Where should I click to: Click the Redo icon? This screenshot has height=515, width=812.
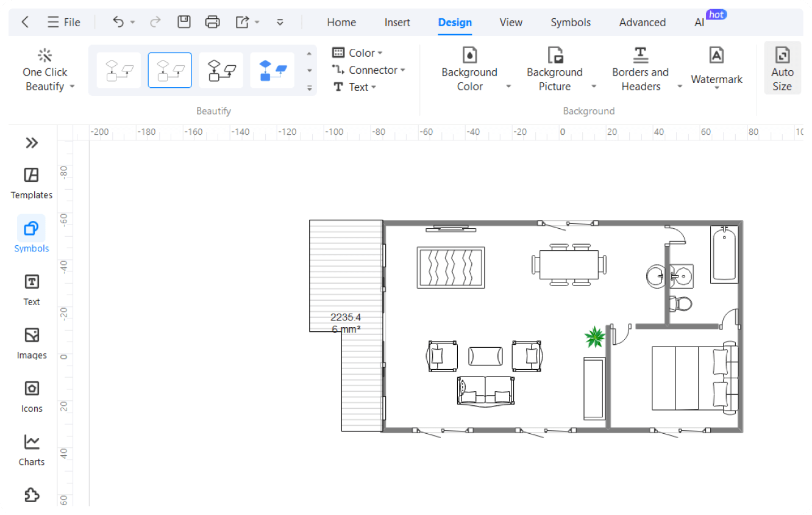pyautogui.click(x=155, y=22)
